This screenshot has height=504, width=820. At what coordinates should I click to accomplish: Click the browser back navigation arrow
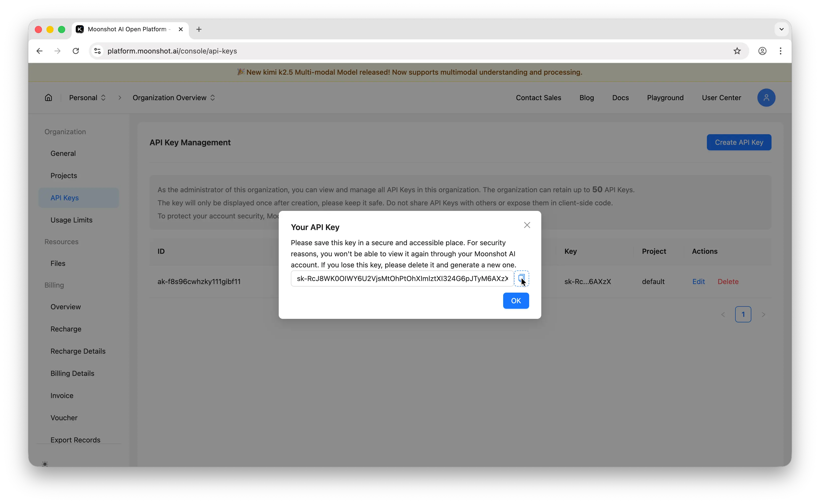[39, 51]
